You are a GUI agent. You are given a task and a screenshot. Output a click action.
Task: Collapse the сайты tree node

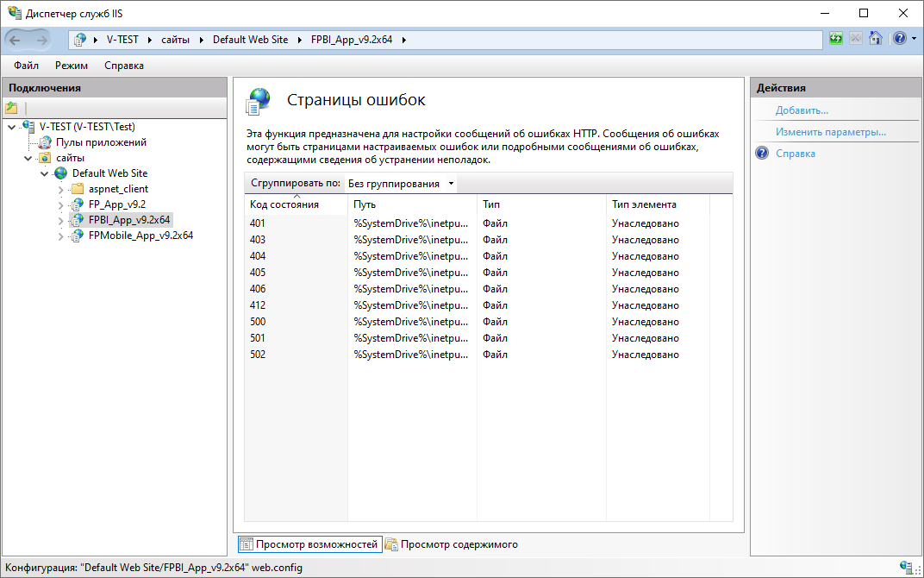pos(28,159)
